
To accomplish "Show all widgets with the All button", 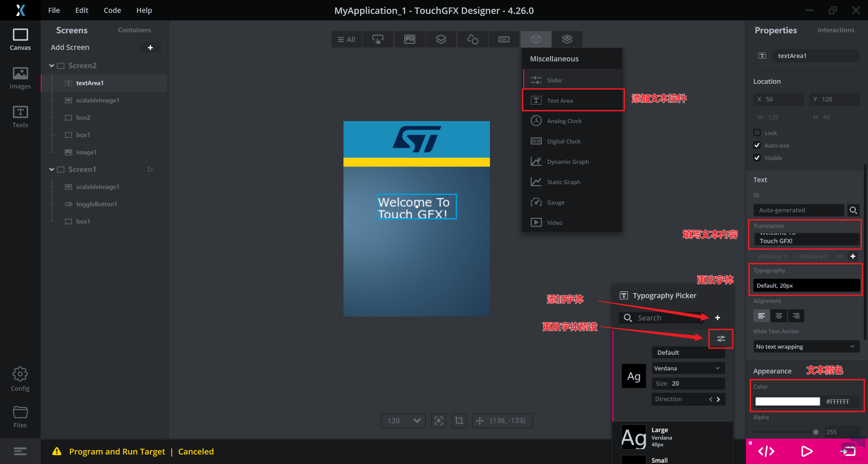I will click(x=347, y=39).
